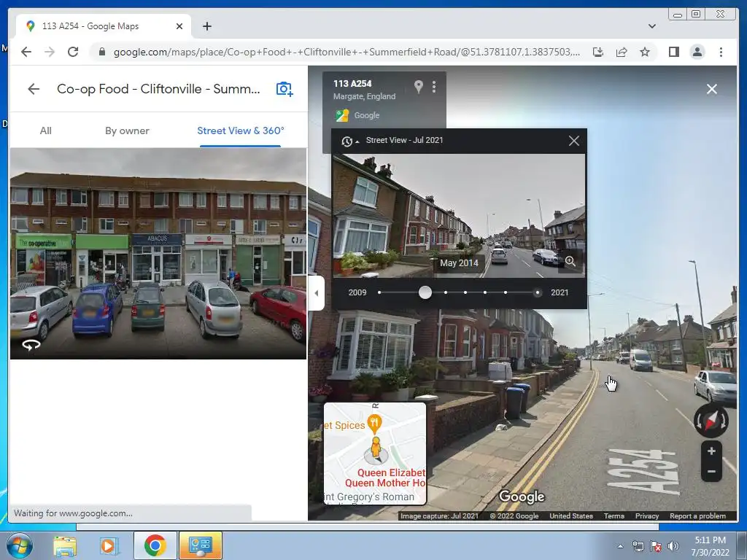Open the control panel taskbar app

click(x=200, y=545)
